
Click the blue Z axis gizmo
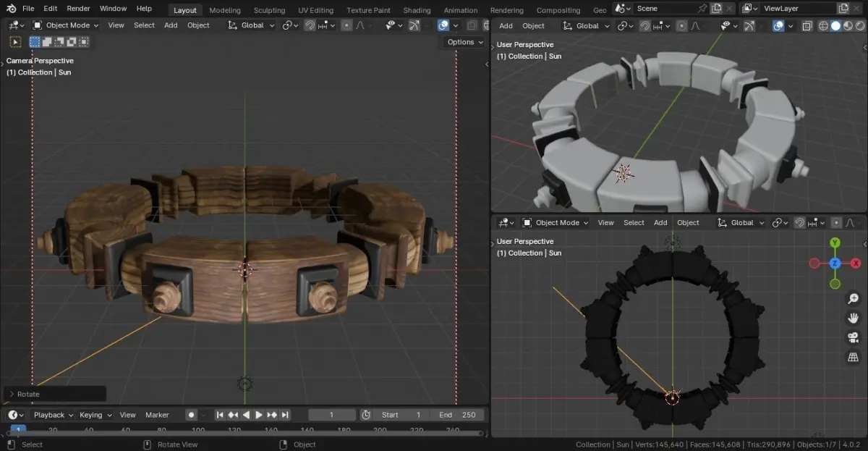click(835, 264)
